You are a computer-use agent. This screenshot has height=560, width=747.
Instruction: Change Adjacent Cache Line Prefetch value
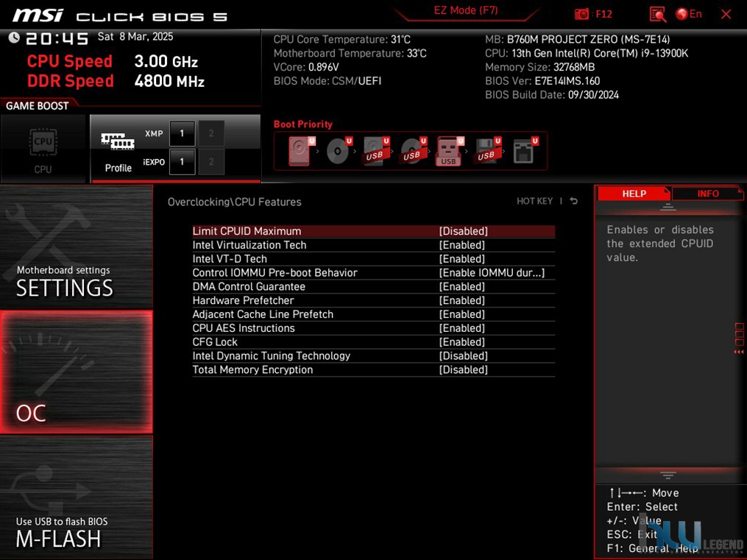pyautogui.click(x=461, y=313)
